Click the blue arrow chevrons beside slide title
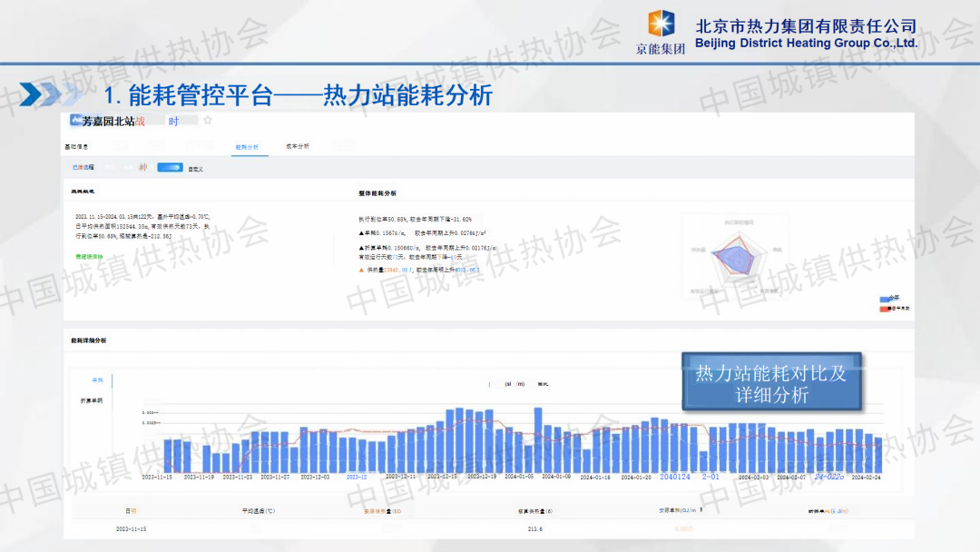This screenshot has height=552, width=980. pyautogui.click(x=50, y=94)
